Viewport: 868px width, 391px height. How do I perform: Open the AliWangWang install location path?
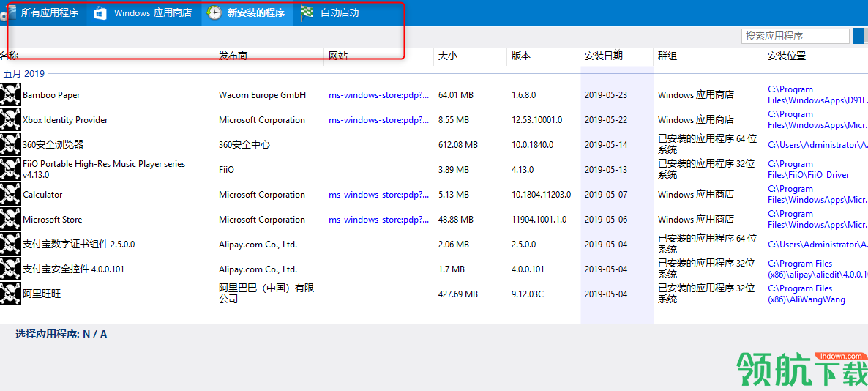pyautogui.click(x=807, y=294)
